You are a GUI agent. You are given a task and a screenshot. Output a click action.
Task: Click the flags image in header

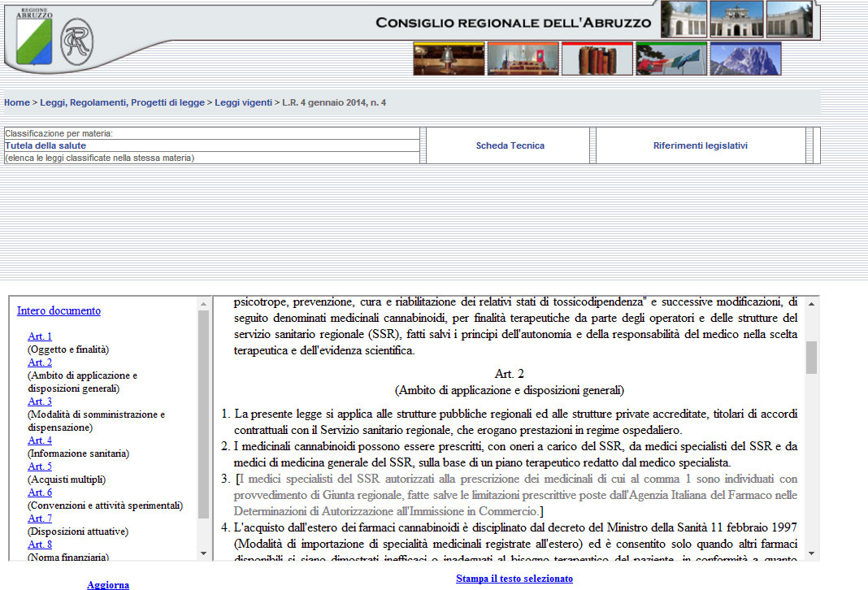(671, 59)
